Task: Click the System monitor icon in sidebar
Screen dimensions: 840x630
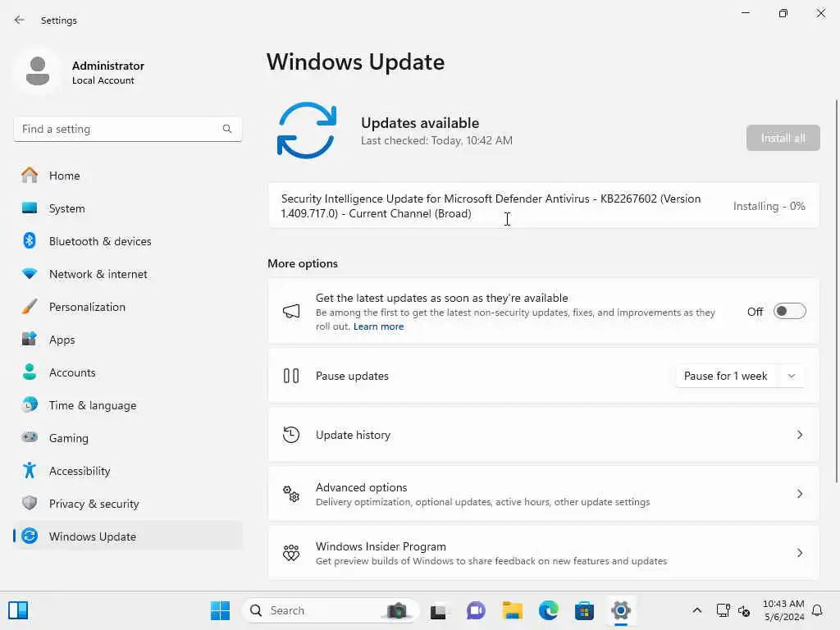Action: [x=30, y=208]
